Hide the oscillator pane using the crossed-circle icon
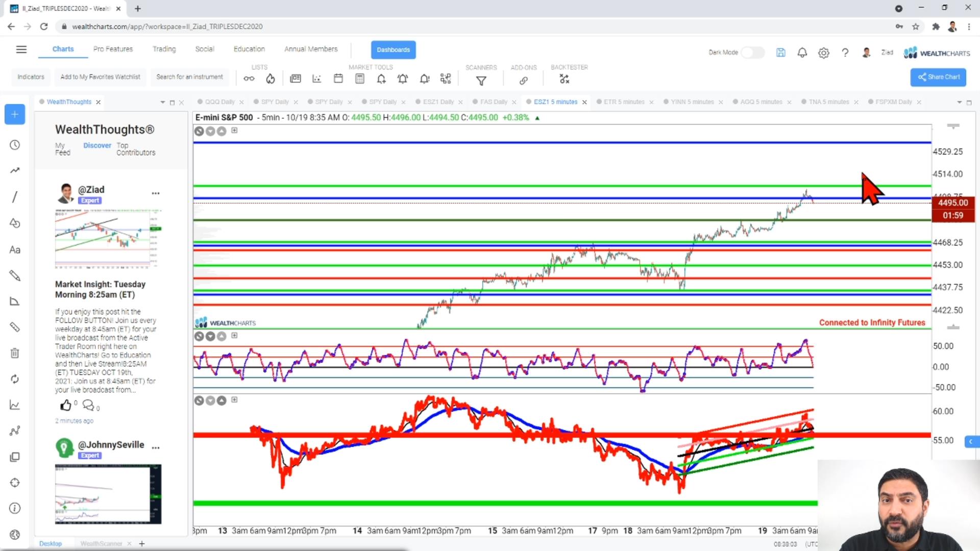The width and height of the screenshot is (980, 551). coord(199,336)
